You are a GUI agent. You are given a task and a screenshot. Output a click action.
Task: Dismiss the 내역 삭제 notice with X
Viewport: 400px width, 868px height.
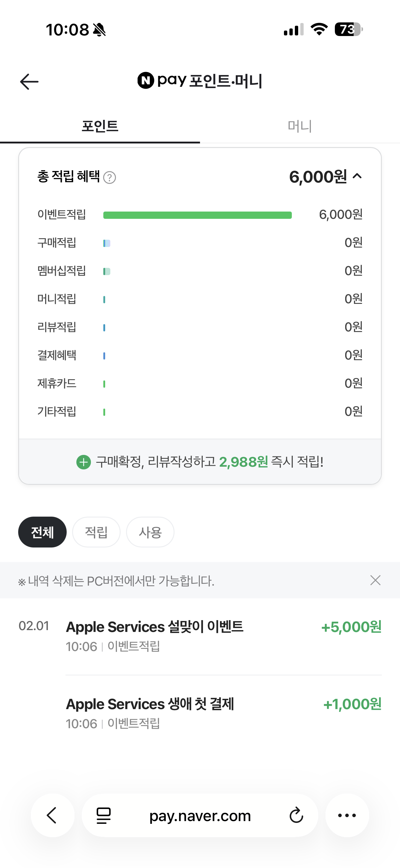click(375, 580)
